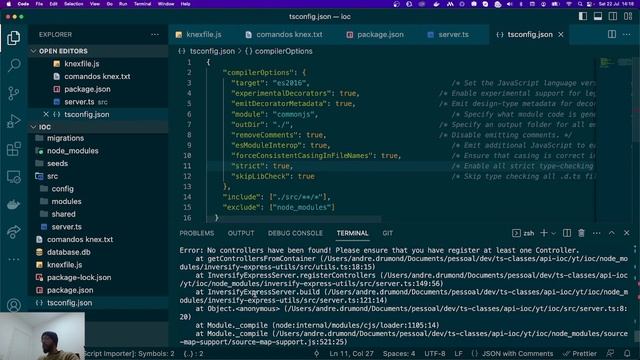Expand the seeds folder
Viewport: 640px width, 360px height.
pyautogui.click(x=57, y=164)
